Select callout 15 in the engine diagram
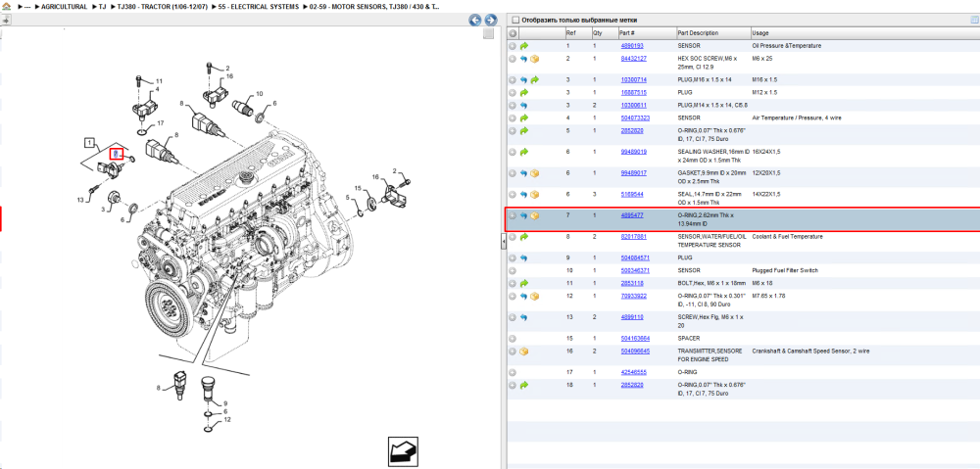Viewport: 980px width, 469px height. [x=358, y=188]
